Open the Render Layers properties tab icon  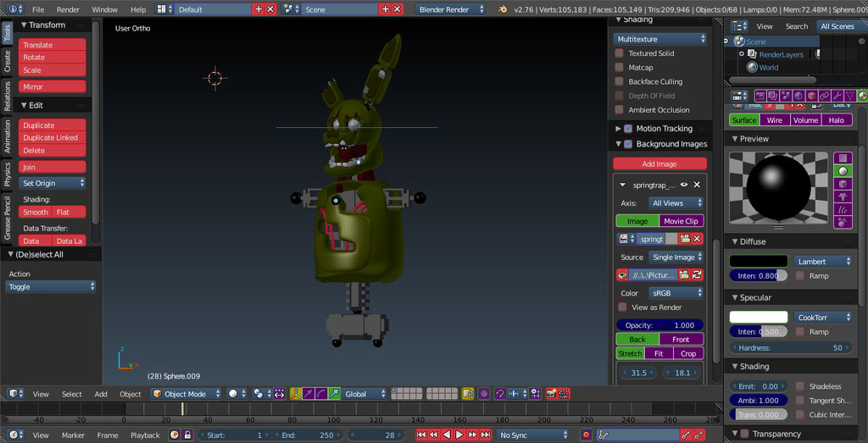coord(773,96)
